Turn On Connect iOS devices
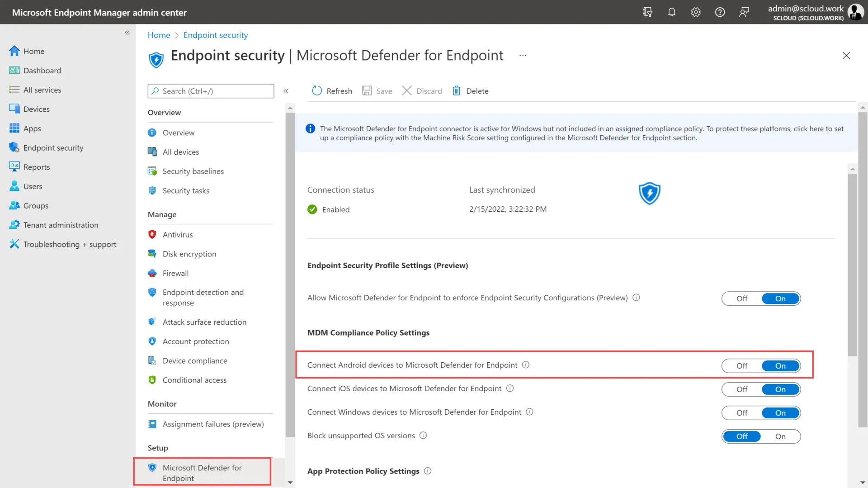 781,389
